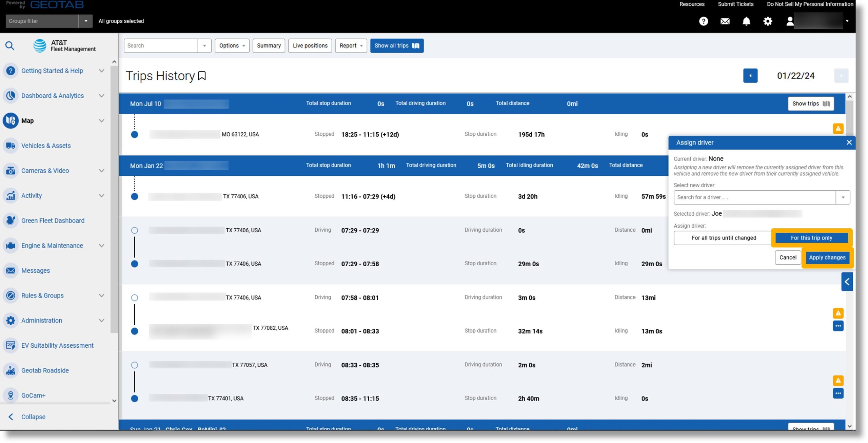Open the Resources link
The height and width of the screenshot is (443, 868).
(692, 4)
